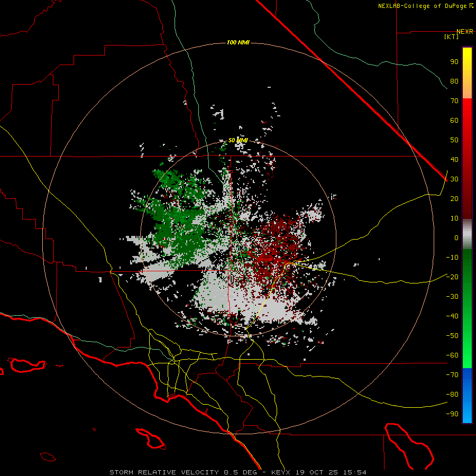The image size is (476, 476).
Task: Click the -10 value on the velocity legend
Action: point(452,258)
